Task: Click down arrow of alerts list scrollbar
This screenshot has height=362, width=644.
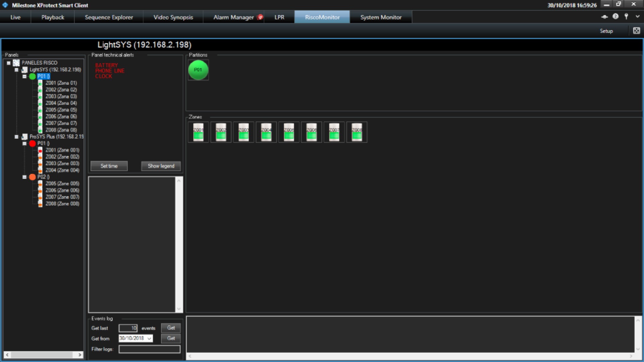Action: point(179,309)
